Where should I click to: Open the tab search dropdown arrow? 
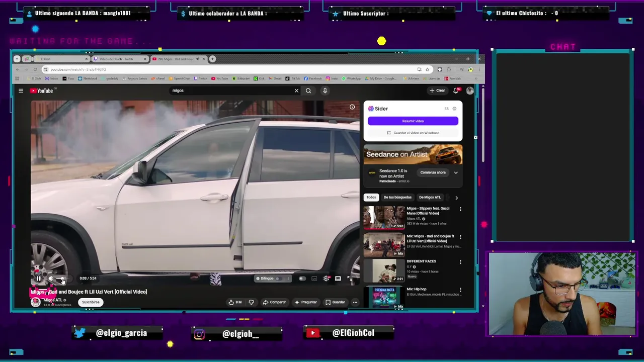[17, 59]
